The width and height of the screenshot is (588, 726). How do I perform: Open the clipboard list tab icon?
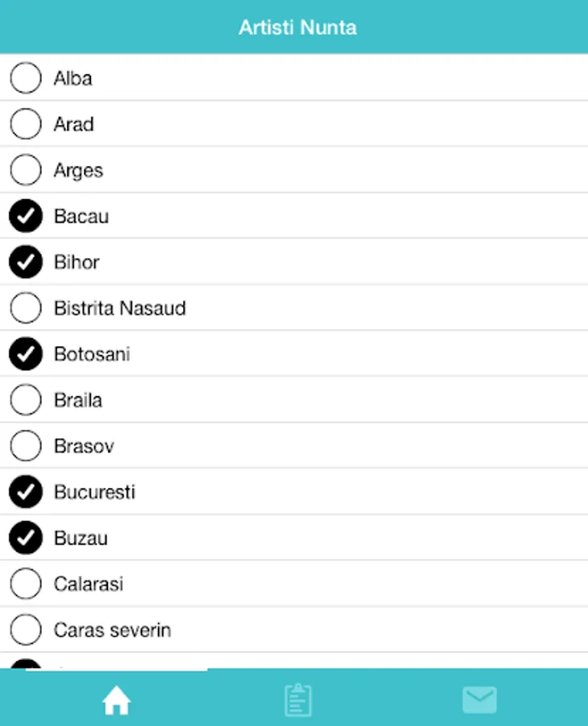(298, 700)
